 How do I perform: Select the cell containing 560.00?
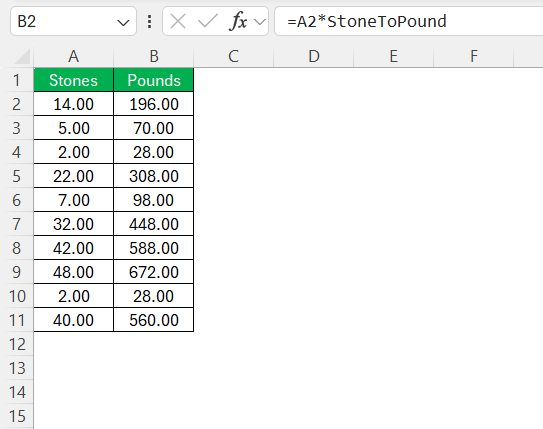(154, 320)
